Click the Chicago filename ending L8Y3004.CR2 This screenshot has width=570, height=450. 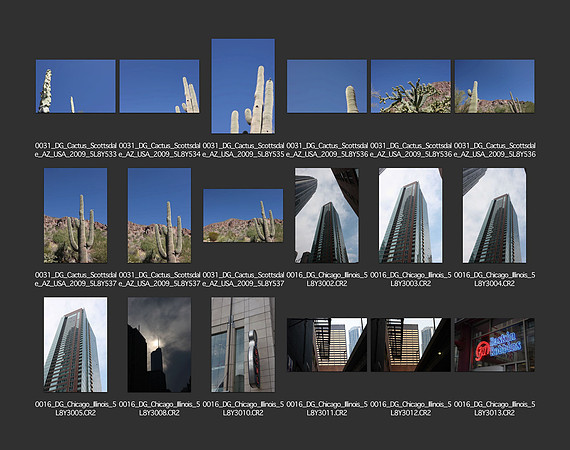coord(494,279)
